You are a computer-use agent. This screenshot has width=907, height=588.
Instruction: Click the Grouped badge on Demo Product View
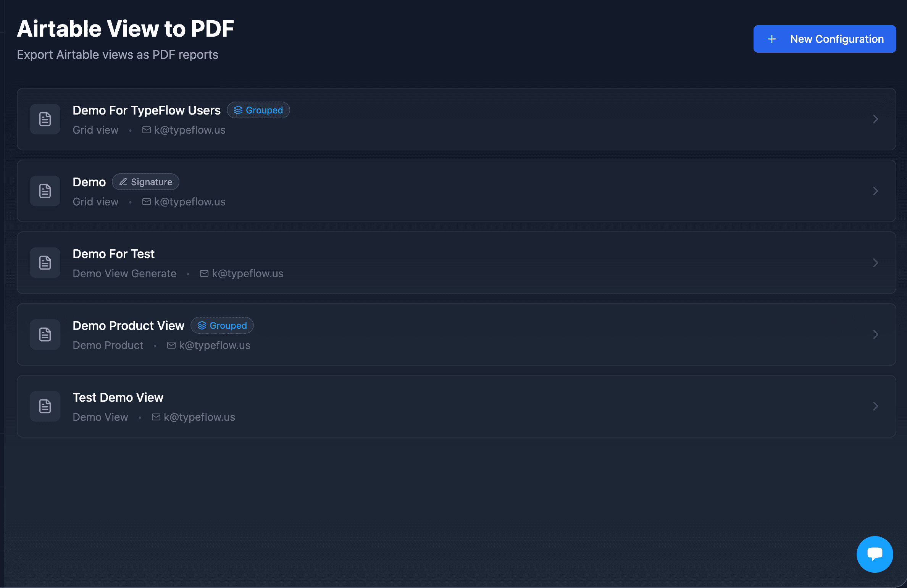point(222,325)
